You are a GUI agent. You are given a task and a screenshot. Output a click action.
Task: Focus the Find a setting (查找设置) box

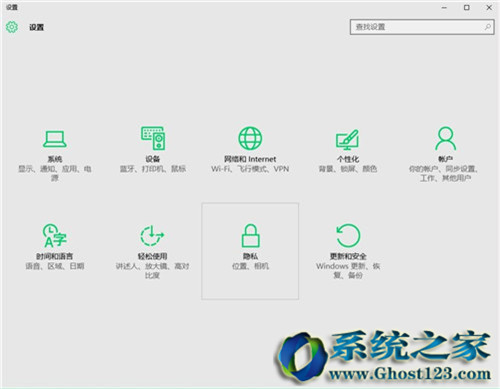click(422, 27)
